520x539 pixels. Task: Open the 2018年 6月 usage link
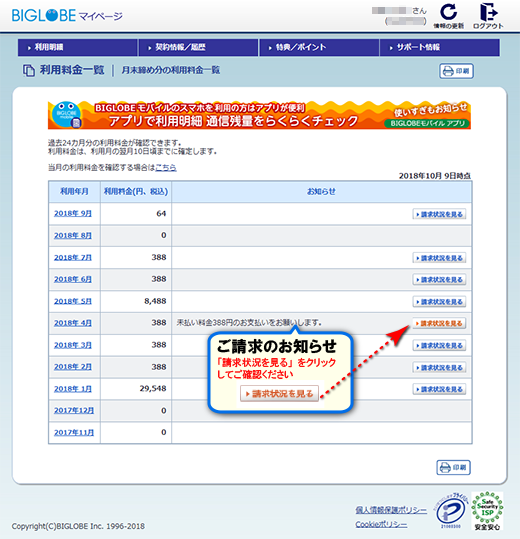(x=73, y=279)
